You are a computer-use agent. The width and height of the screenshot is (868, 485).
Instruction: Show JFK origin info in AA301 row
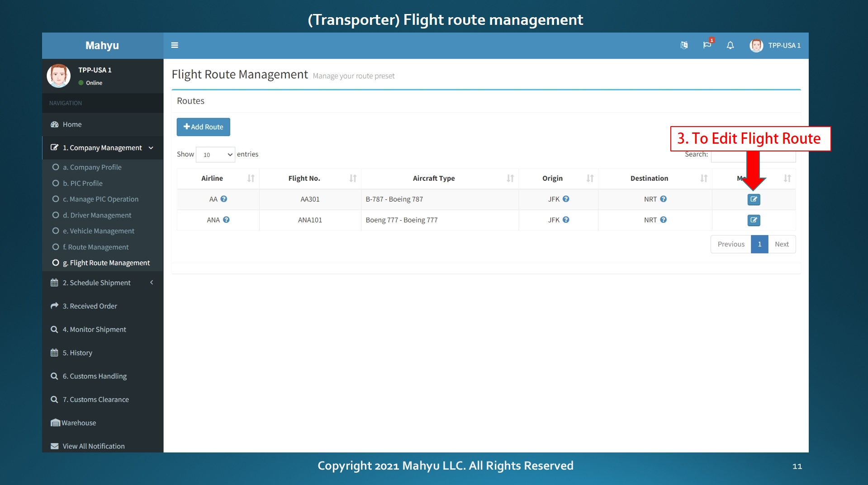[x=566, y=199]
